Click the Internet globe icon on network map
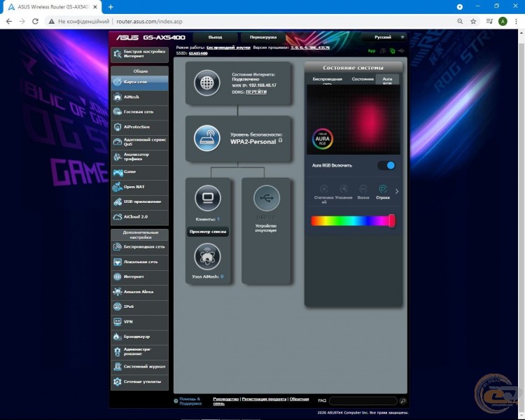The image size is (525, 420). click(x=207, y=83)
